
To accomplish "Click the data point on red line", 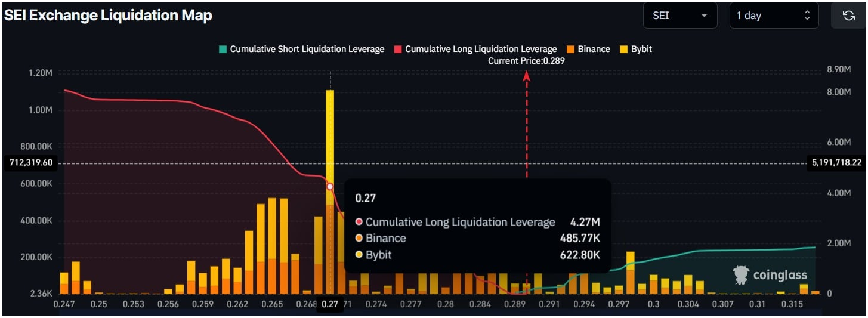I will click(x=330, y=186).
